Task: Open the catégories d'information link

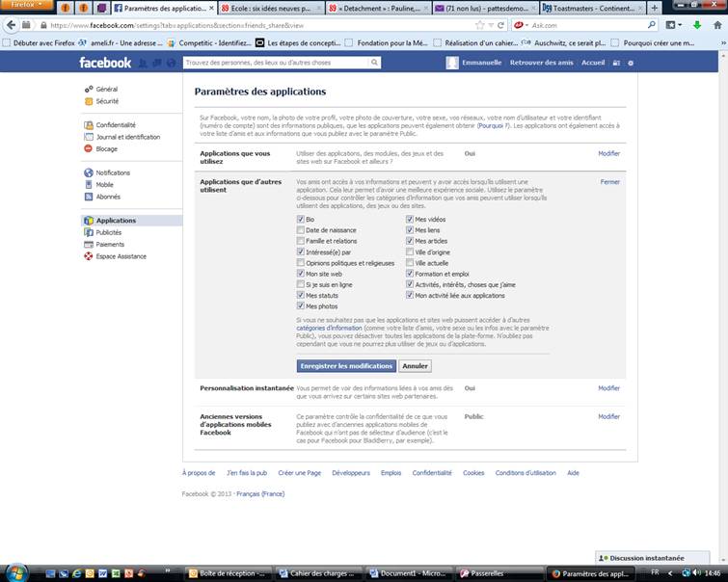Action: [329, 328]
